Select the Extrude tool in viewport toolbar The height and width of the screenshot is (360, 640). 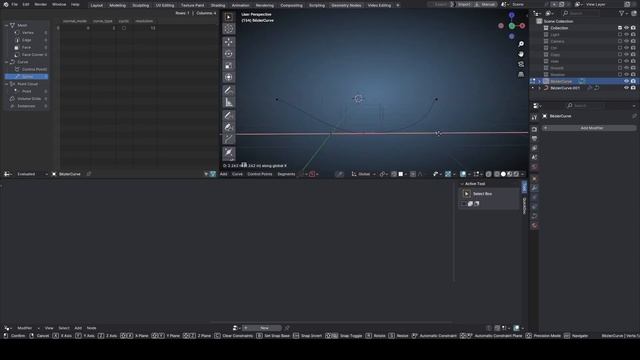tap(229, 139)
